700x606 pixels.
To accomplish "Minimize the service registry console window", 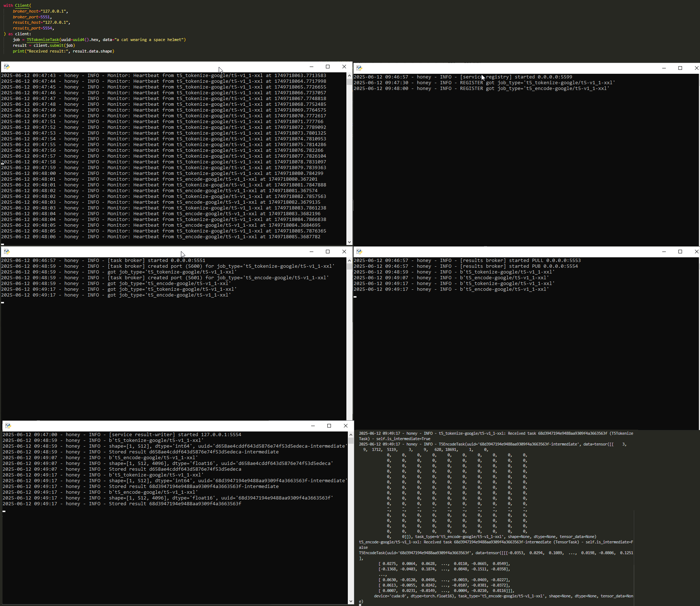I will point(664,68).
